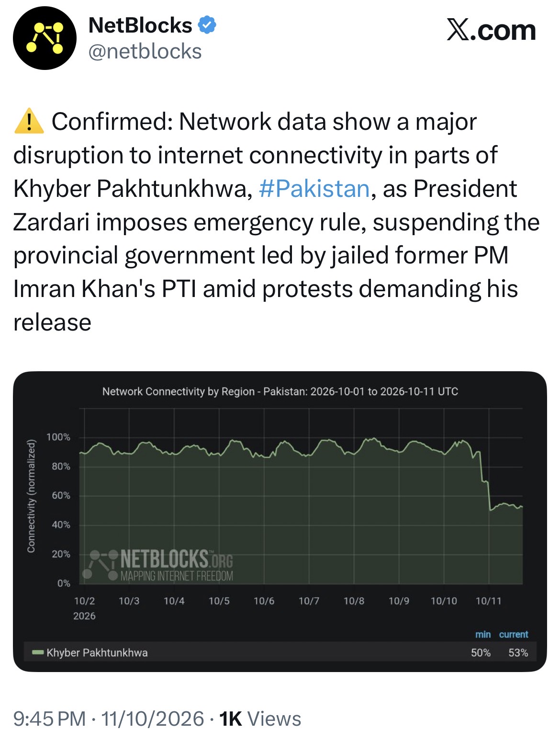Click the 53% current value
The height and width of the screenshot is (742, 560).
click(x=518, y=652)
